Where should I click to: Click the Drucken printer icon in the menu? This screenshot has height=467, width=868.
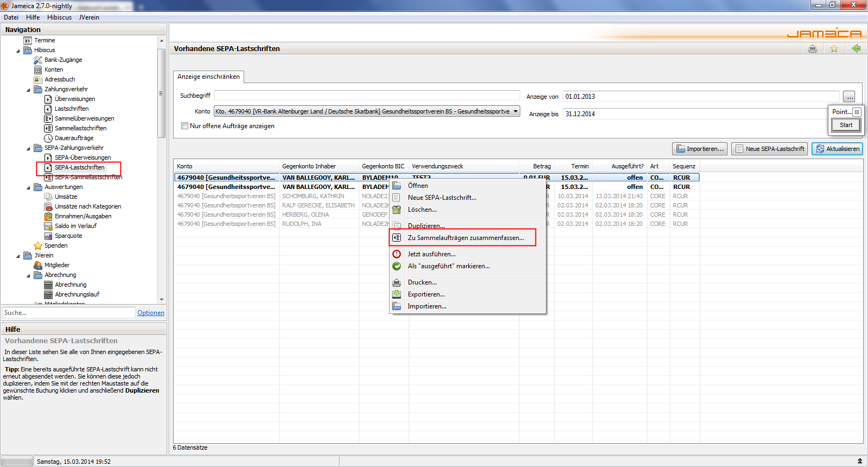397,282
